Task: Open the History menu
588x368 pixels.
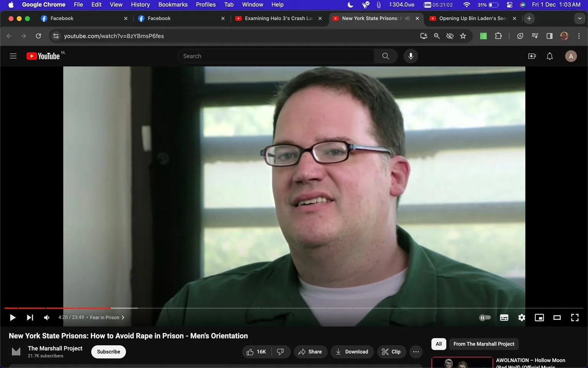Action: click(140, 5)
